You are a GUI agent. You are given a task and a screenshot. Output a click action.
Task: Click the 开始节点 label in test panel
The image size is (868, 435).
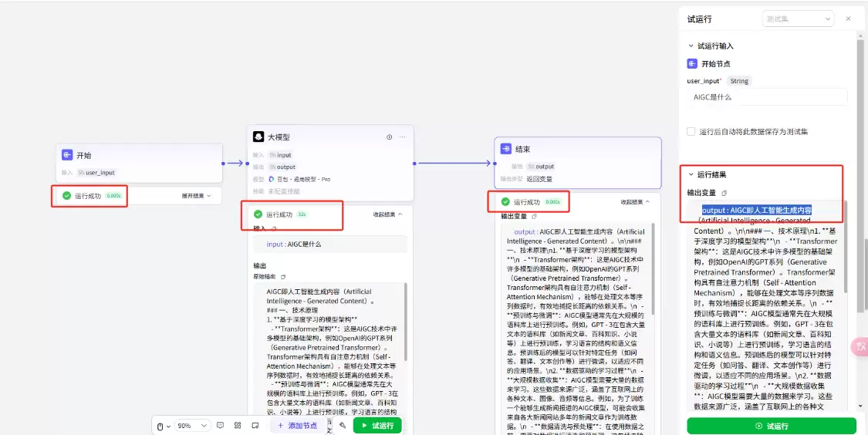716,64
